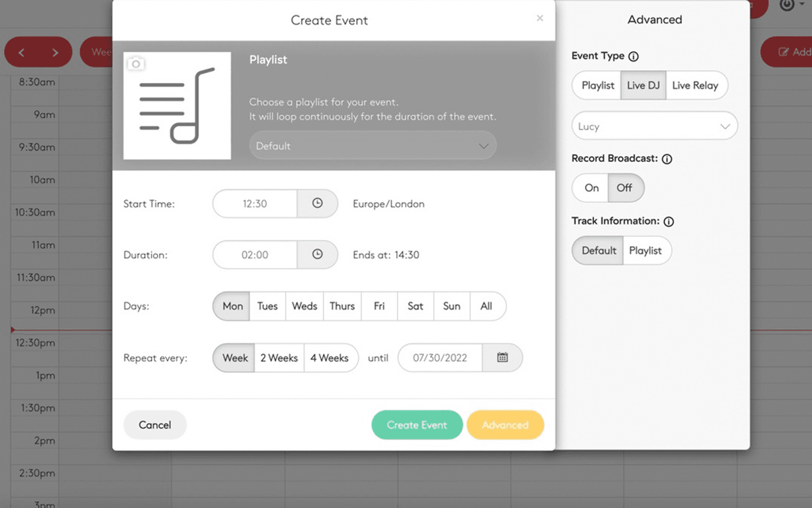
Task: Click the info icon beside Track Information
Action: click(669, 221)
